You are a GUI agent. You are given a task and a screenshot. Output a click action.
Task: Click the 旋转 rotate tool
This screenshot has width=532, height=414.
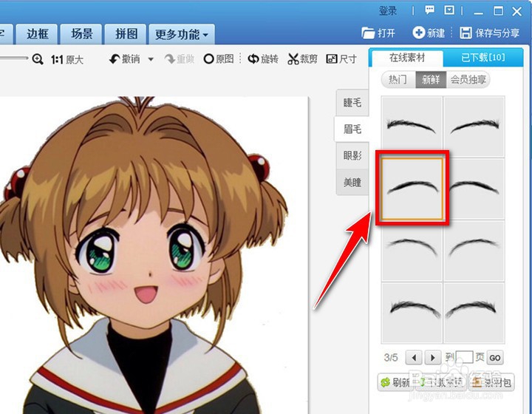click(263, 59)
